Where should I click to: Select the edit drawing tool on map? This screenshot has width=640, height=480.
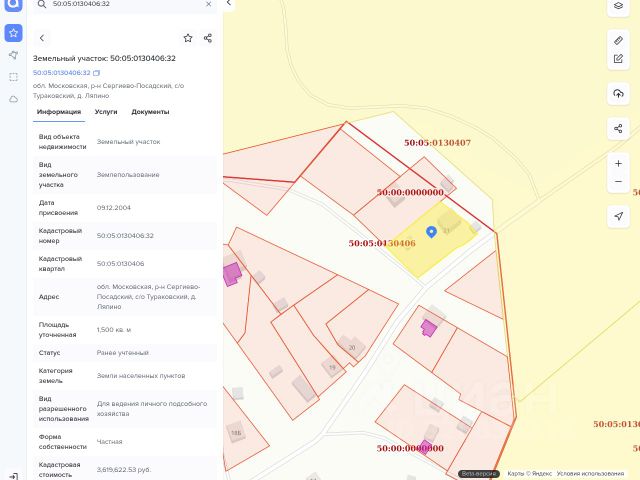618,59
